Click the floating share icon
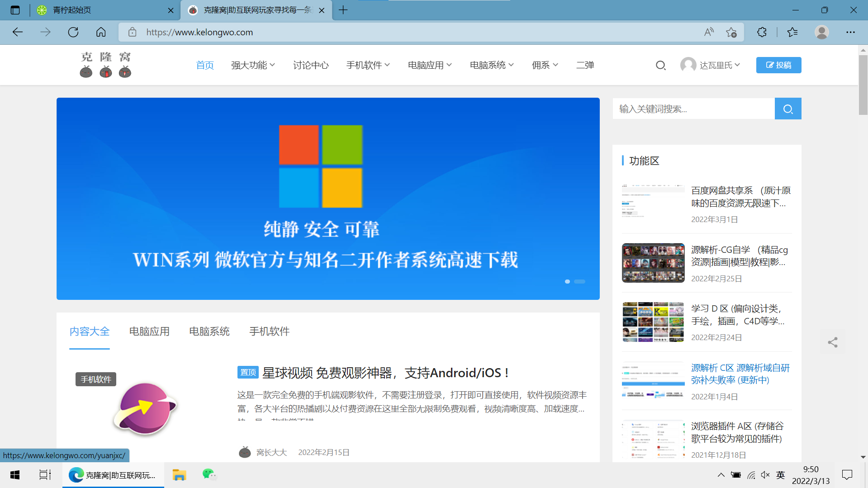The height and width of the screenshot is (488, 868). [x=833, y=342]
